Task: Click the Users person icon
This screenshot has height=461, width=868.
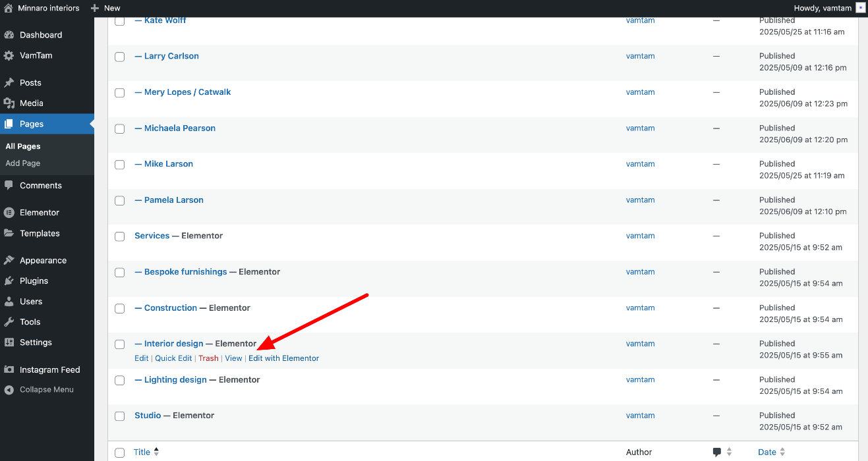Action: point(9,302)
